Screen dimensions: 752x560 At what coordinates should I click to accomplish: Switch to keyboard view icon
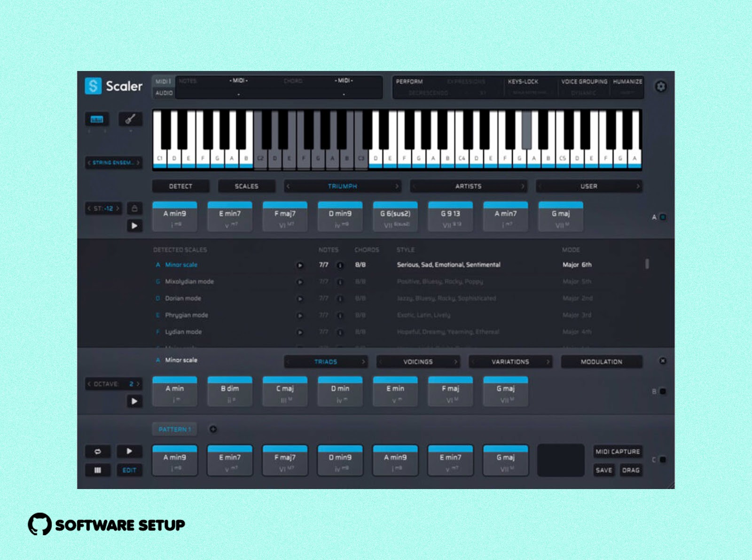point(97,119)
